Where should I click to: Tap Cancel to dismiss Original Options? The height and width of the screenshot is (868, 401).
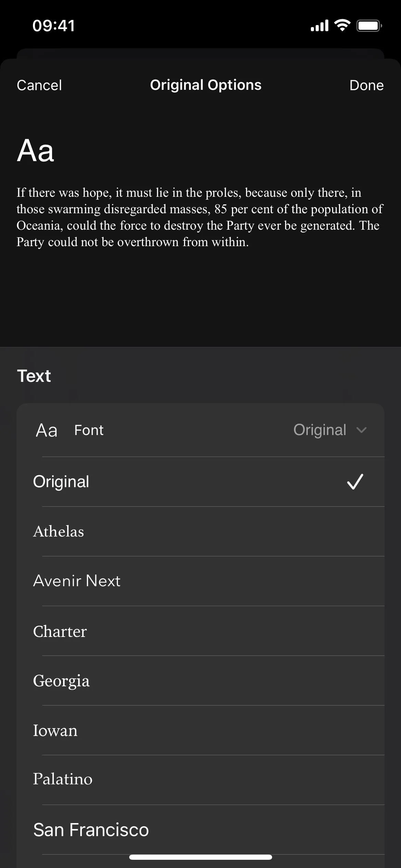point(39,85)
